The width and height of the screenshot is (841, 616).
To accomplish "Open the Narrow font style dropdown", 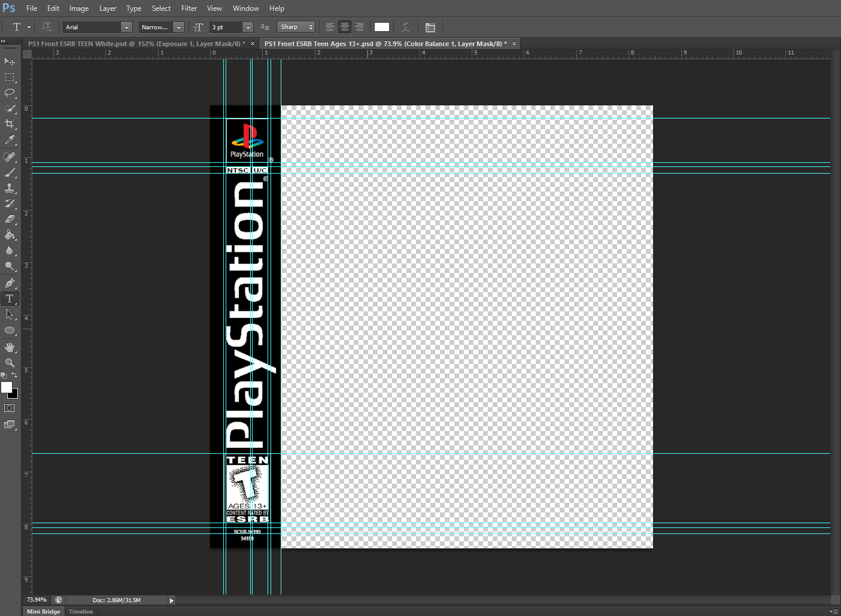I will tap(178, 27).
